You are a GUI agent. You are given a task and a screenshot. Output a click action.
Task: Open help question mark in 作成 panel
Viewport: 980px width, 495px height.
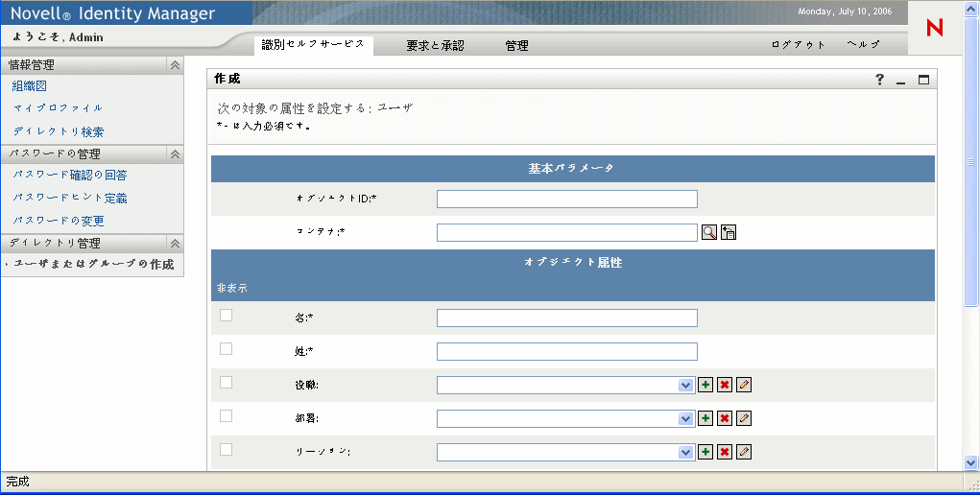click(x=879, y=80)
